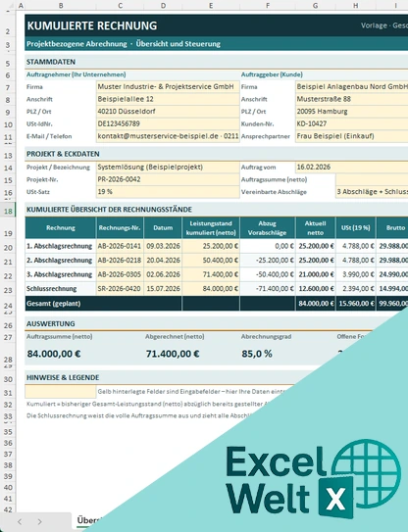This screenshot has width=408, height=532.
Task: Select the cell 'Musterstraße 88'
Action: pyautogui.click(x=352, y=99)
